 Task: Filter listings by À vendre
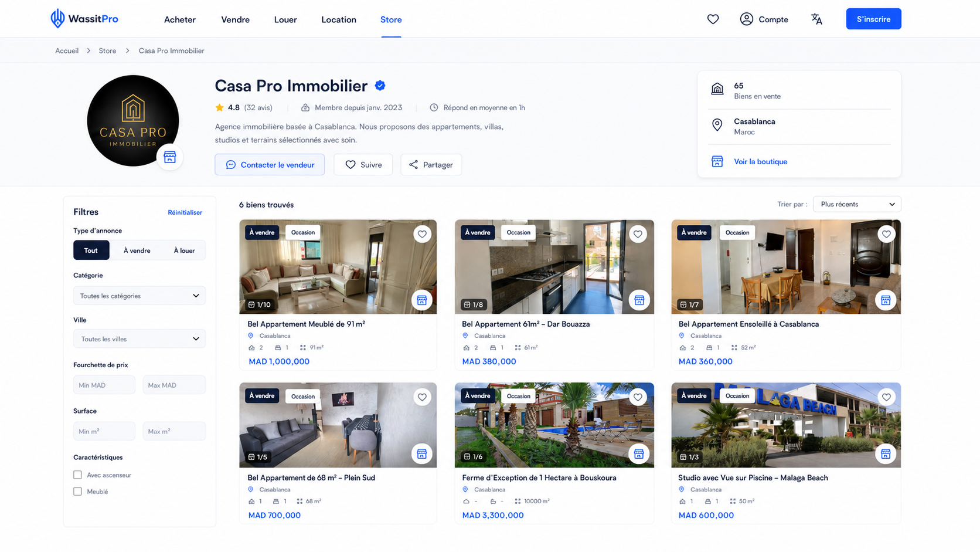point(137,250)
